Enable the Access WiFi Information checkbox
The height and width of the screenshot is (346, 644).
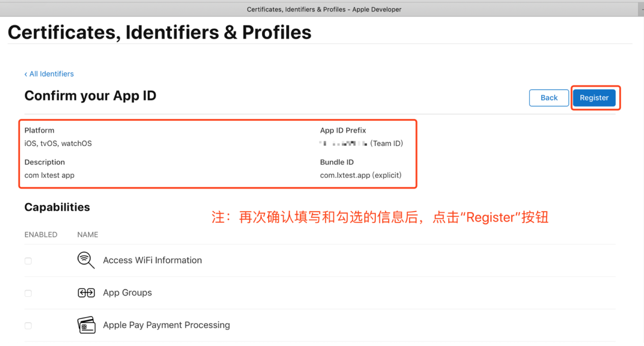[28, 261]
